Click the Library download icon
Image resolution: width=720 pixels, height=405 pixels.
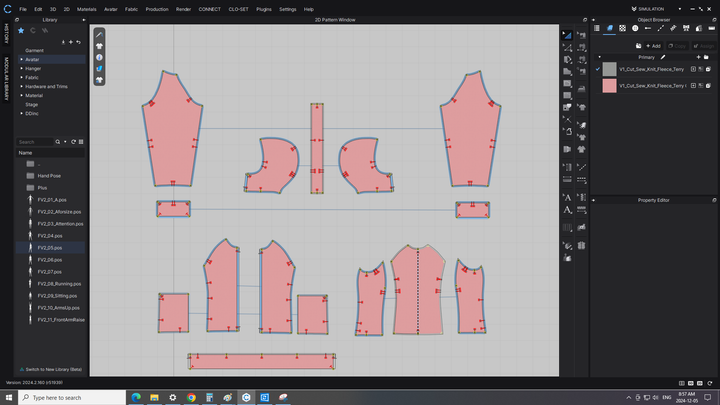click(63, 42)
